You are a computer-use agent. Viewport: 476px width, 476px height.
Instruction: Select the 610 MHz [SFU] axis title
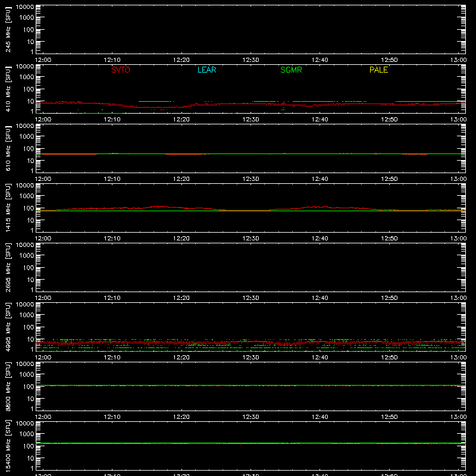tap(8, 148)
